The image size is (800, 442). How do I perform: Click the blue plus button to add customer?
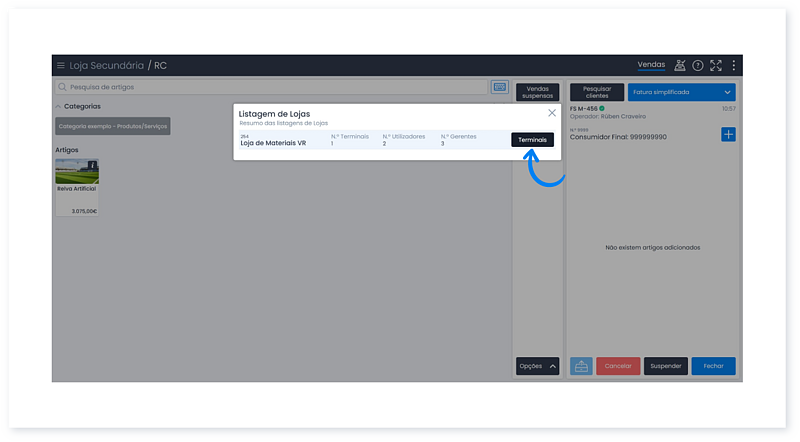(728, 134)
